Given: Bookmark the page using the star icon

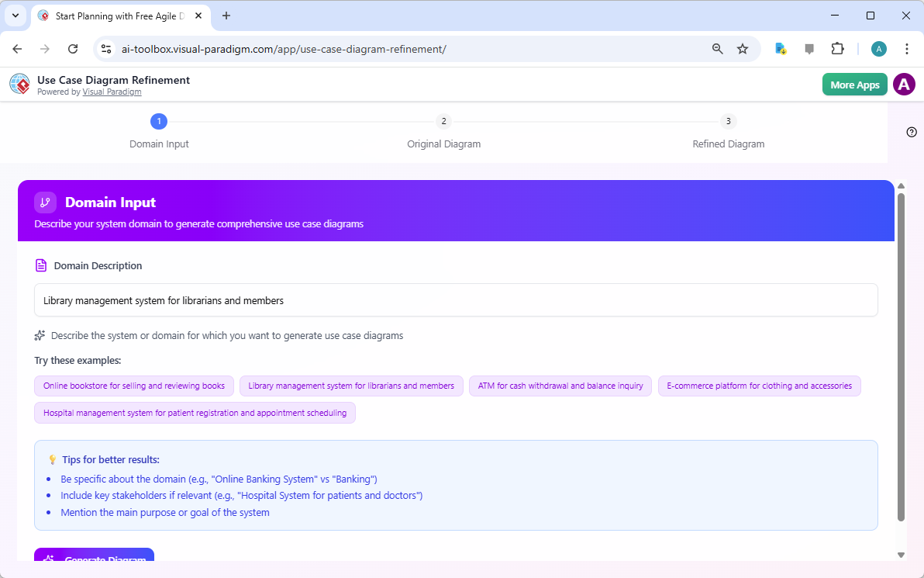Looking at the screenshot, I should coord(743,48).
